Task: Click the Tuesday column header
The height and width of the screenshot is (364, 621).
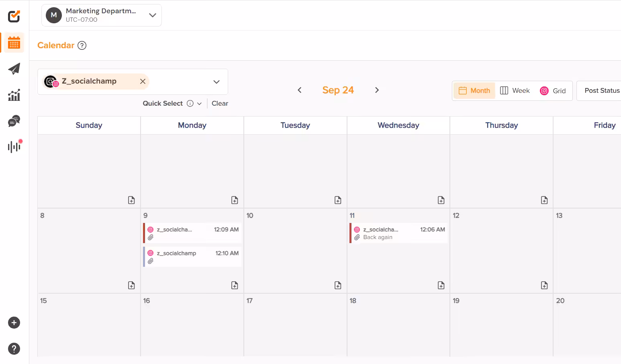Action: pos(295,125)
